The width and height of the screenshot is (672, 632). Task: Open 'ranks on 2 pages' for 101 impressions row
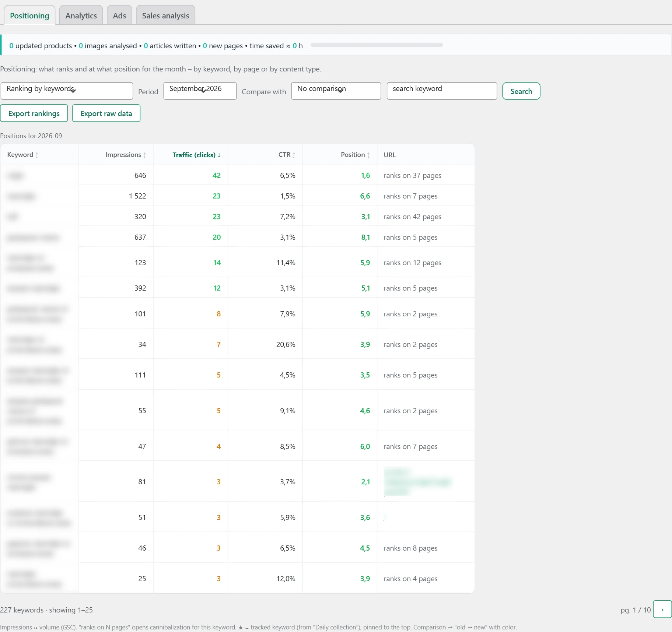[x=410, y=314]
